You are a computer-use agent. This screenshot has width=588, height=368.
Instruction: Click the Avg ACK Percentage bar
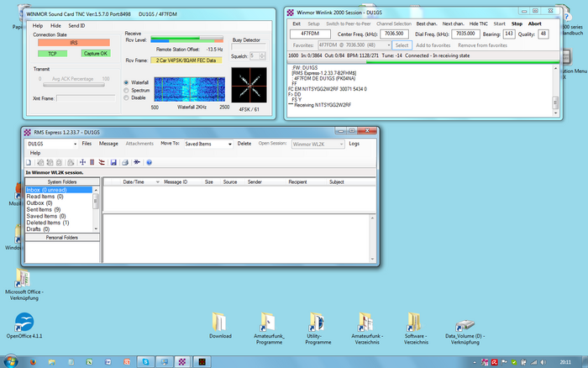(x=74, y=85)
